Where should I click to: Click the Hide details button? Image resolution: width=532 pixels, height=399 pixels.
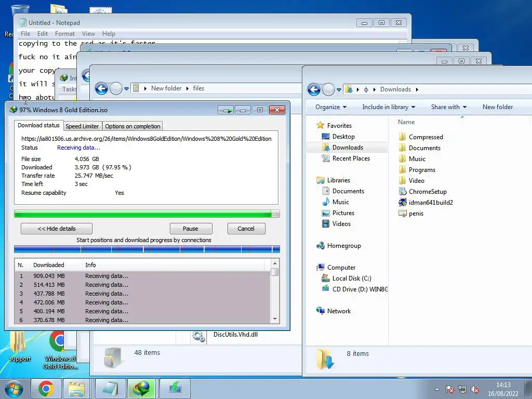point(57,229)
